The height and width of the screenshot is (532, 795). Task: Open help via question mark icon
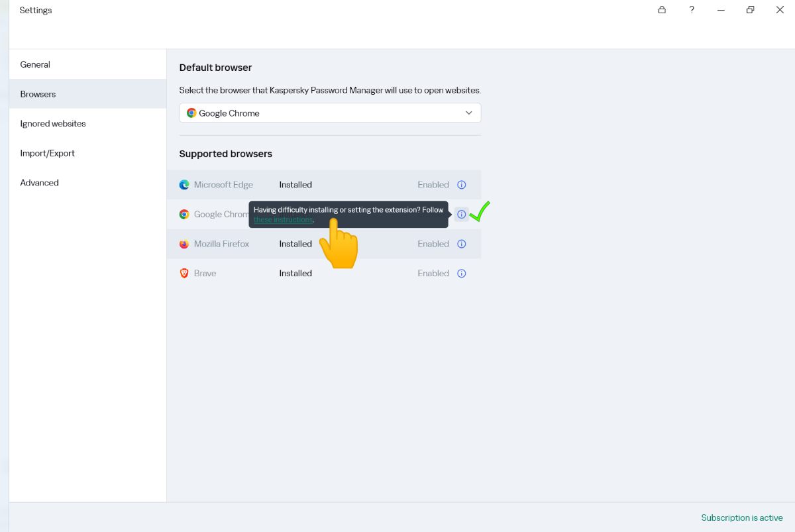point(692,10)
